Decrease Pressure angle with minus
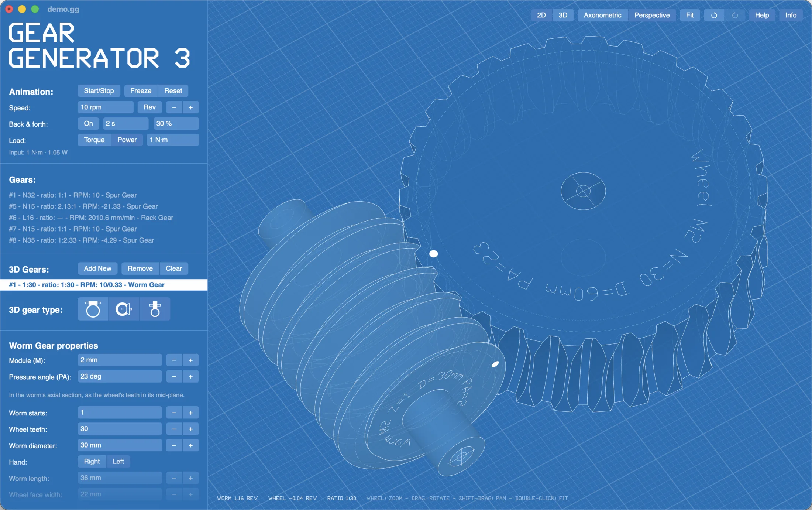 click(x=174, y=377)
